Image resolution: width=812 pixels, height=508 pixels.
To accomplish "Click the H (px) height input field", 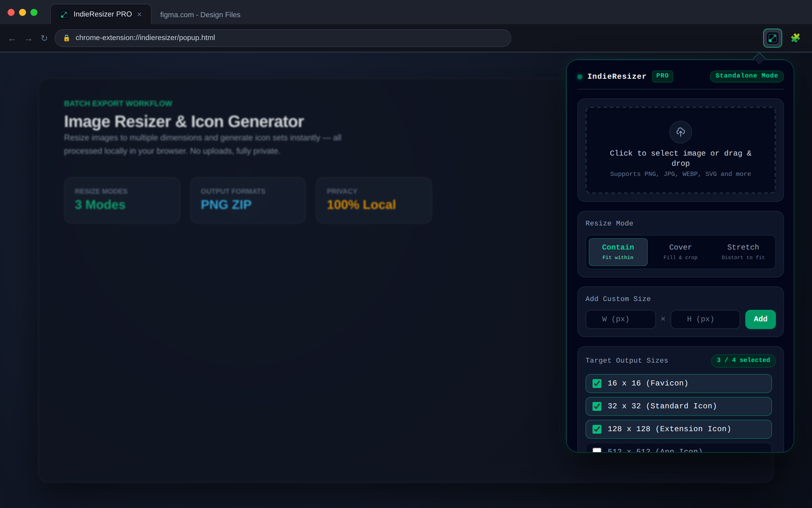I will pos(705,319).
